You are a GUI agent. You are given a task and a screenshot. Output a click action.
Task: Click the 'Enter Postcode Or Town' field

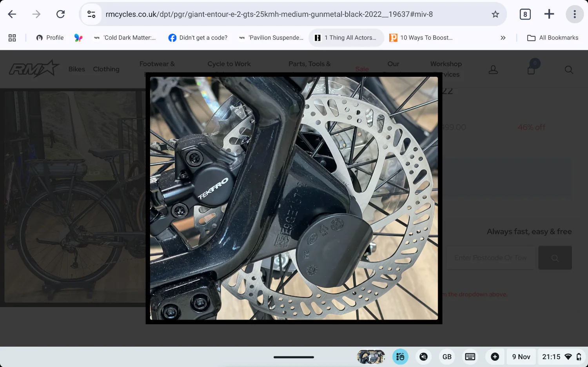tap(490, 258)
